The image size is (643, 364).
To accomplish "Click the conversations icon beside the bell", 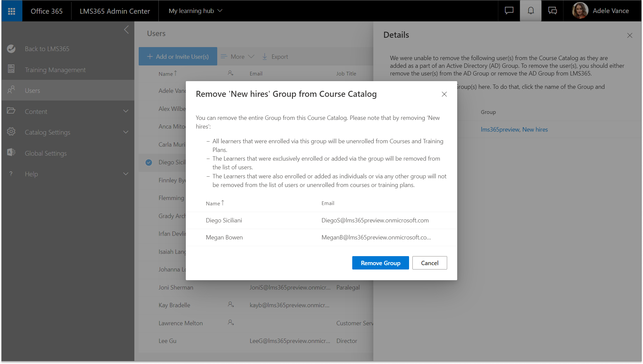I will 552,11.
